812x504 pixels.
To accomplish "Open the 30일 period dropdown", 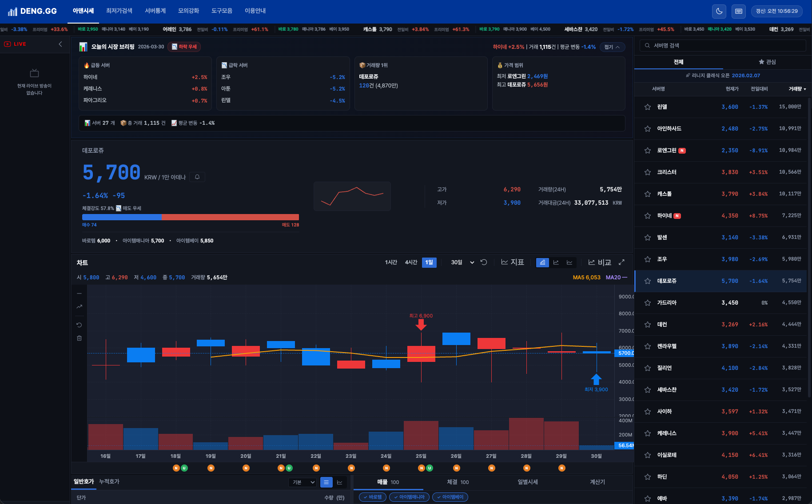I will coord(462,262).
